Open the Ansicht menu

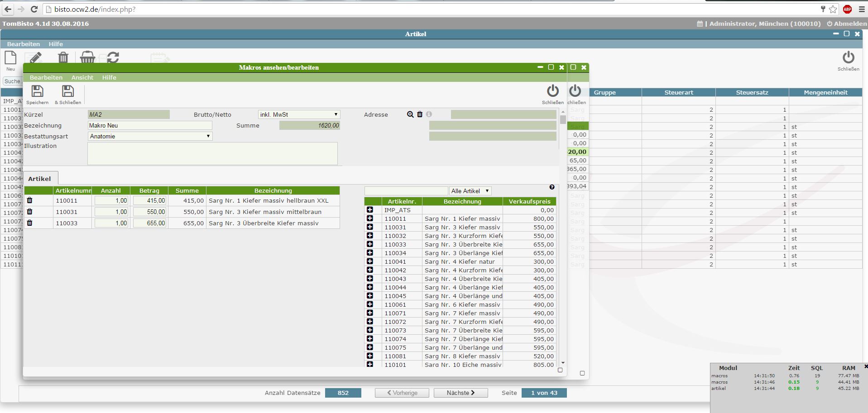tap(82, 77)
